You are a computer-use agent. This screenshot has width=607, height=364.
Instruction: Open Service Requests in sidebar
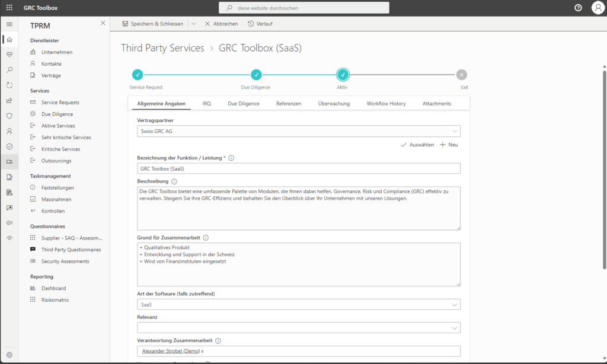(x=60, y=103)
